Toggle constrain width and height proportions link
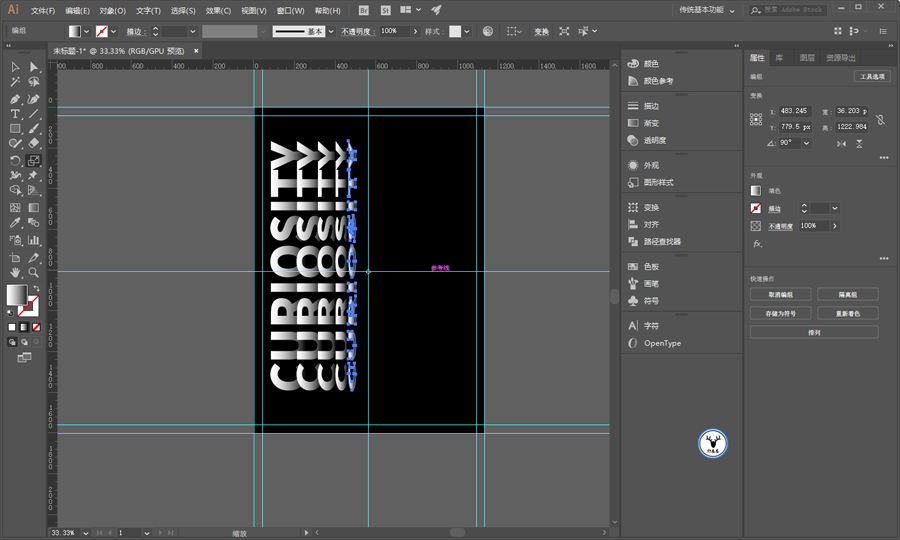Viewport: 900px width, 540px height. pos(880,119)
